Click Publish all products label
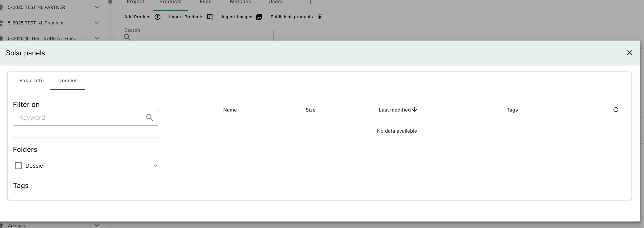The image size is (644, 228). [292, 17]
